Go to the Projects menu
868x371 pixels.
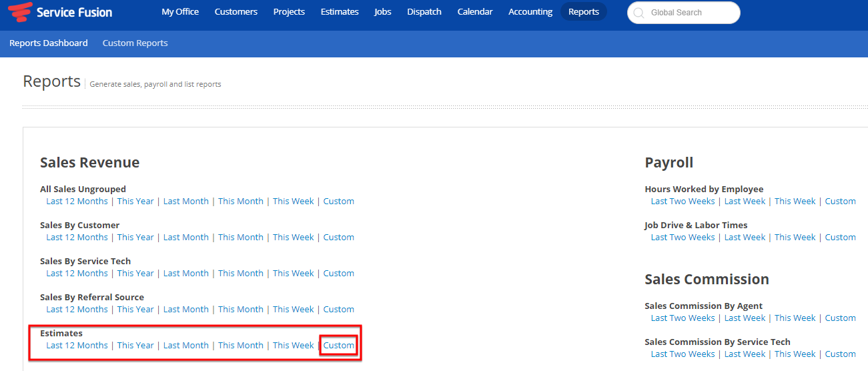[x=289, y=12]
